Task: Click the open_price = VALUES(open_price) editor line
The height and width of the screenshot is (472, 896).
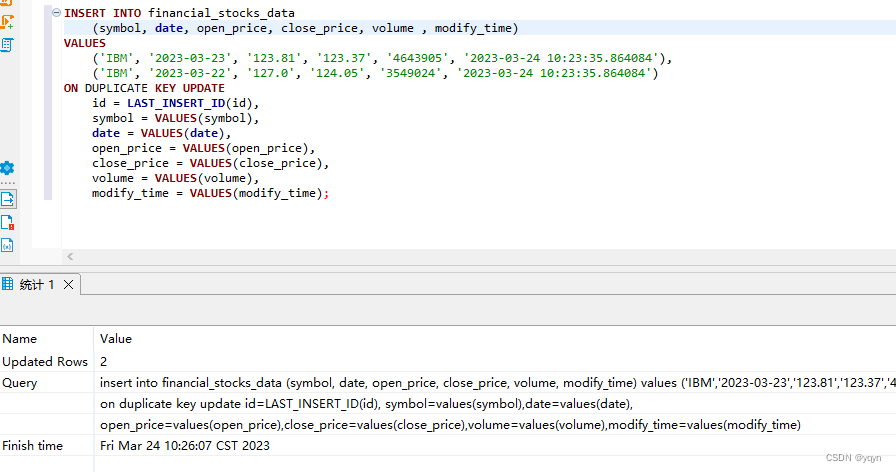Action: (204, 148)
